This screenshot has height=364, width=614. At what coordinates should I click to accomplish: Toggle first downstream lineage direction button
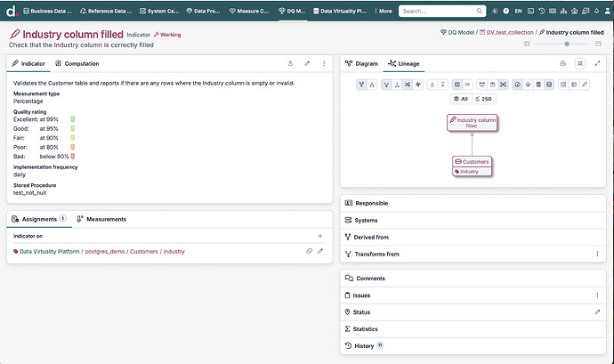tap(361, 85)
